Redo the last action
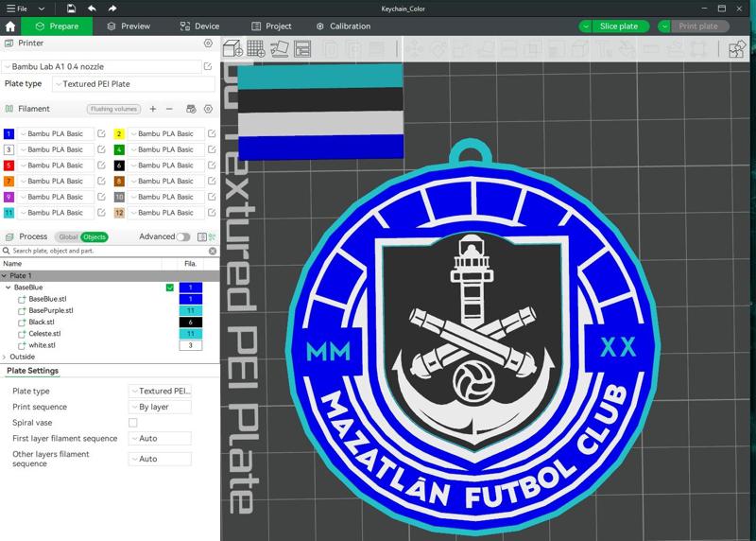 pos(112,9)
